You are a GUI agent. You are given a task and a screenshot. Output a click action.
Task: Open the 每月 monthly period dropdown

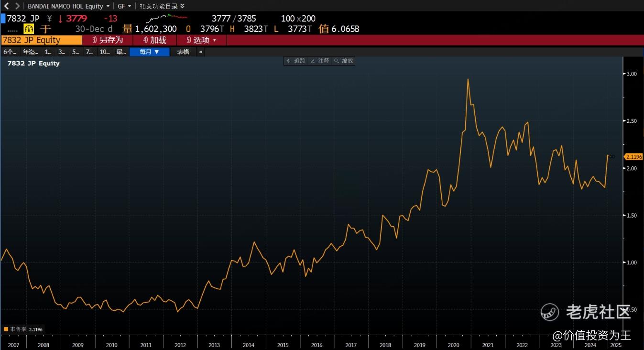pos(149,52)
